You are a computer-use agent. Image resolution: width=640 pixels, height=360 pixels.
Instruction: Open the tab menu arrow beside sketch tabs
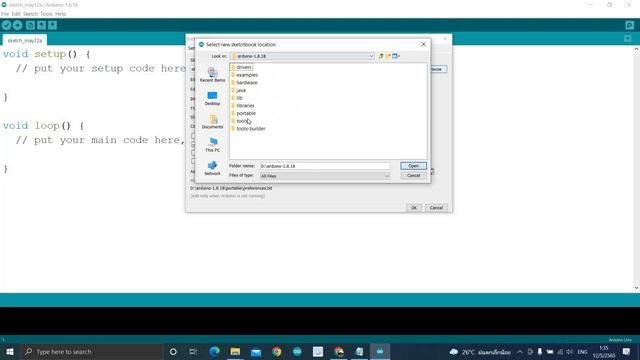click(x=628, y=39)
